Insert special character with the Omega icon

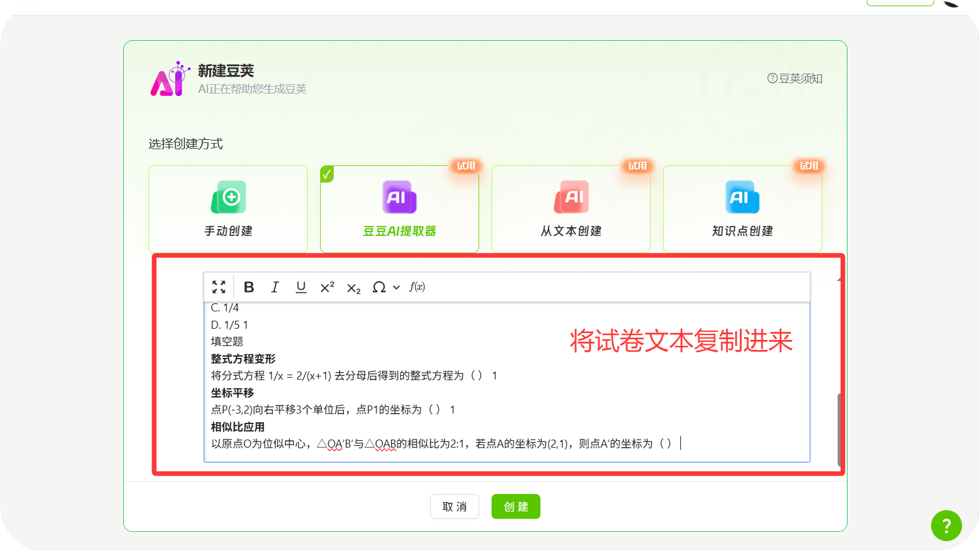[379, 287]
